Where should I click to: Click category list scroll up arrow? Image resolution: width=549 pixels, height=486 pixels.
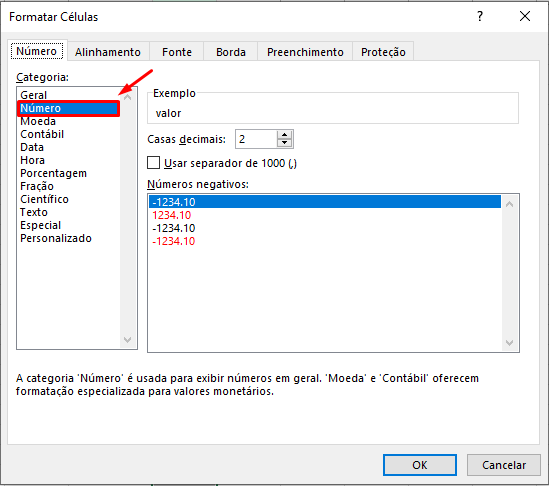point(128,97)
